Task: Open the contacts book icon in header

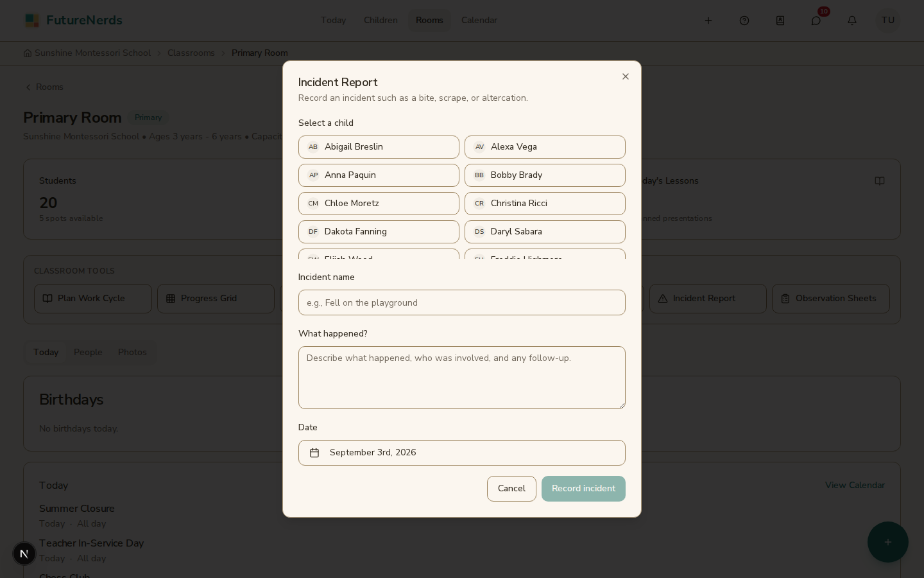Action: point(780,21)
